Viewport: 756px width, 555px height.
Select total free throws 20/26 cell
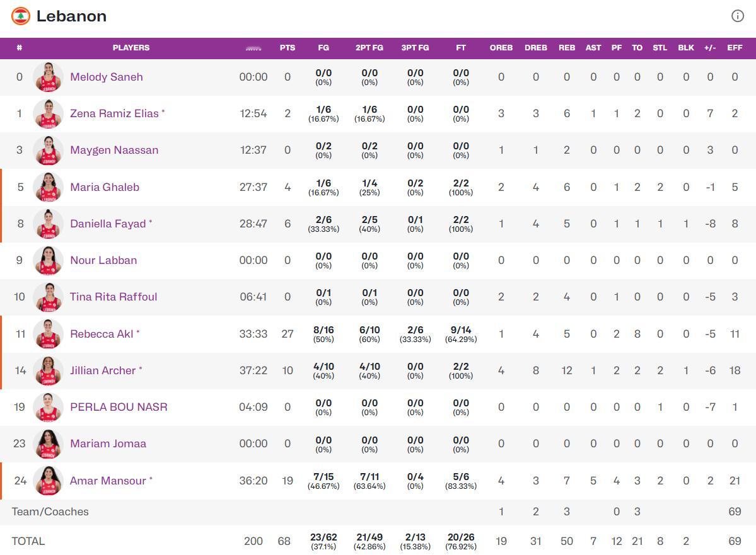click(461, 542)
